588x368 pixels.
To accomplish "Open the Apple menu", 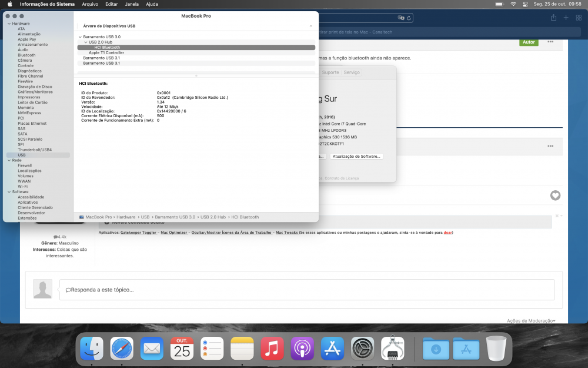I will point(10,4).
